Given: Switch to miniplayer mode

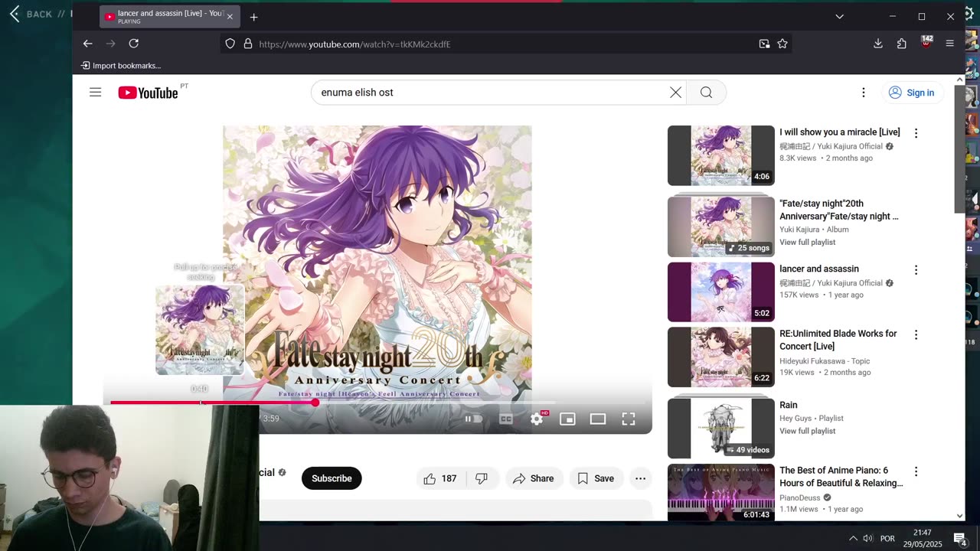Looking at the screenshot, I should coord(567,419).
